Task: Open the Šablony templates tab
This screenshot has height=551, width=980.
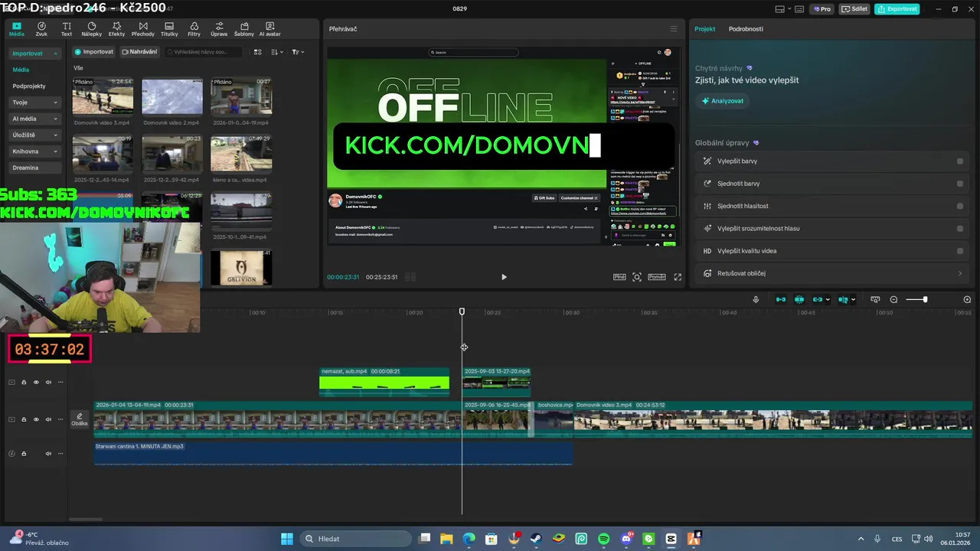Action: pyautogui.click(x=243, y=29)
